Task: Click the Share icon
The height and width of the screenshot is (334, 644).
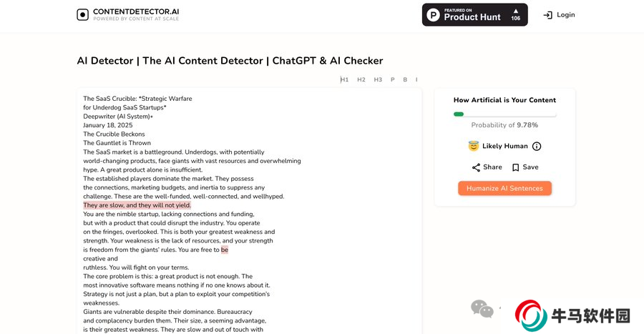Action: click(476, 167)
